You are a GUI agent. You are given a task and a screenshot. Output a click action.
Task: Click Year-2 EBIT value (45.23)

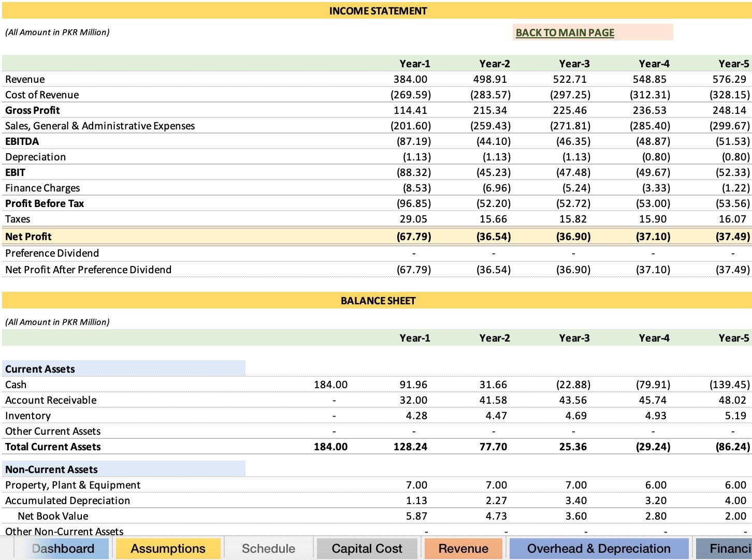click(494, 172)
